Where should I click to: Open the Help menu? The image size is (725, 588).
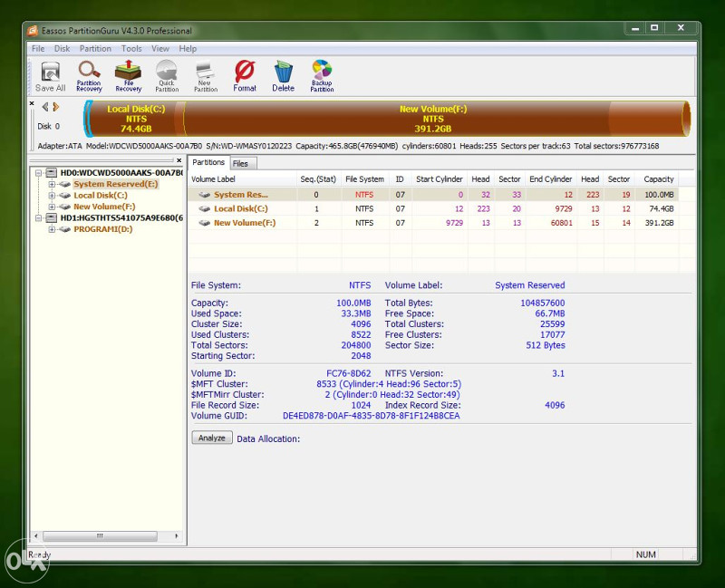188,49
